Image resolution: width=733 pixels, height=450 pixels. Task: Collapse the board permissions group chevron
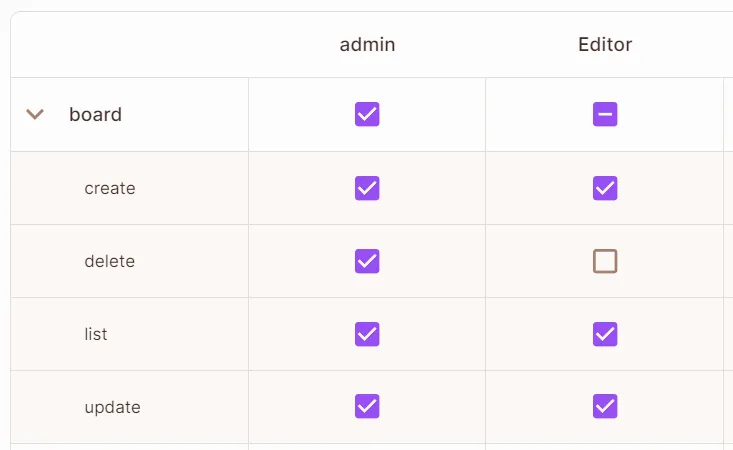pos(35,115)
